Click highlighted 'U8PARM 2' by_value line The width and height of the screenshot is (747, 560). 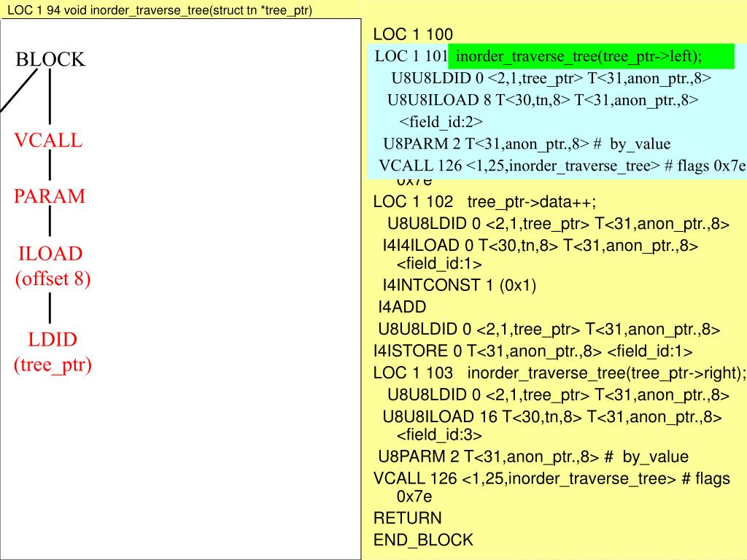click(x=527, y=144)
